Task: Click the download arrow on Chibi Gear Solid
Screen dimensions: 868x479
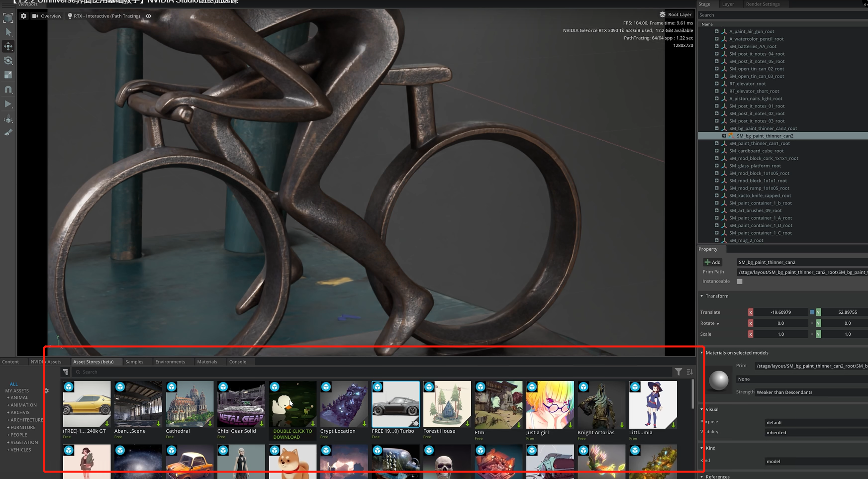Action: coord(261,424)
